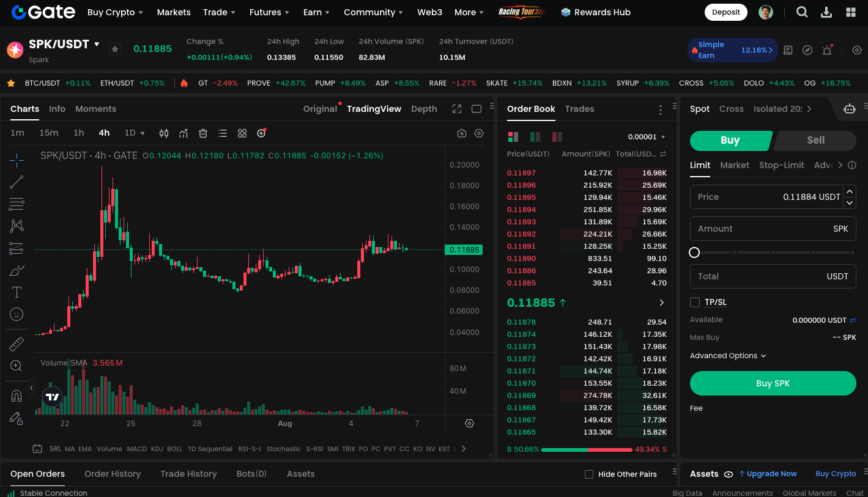Expand the chart to fullscreen
The width and height of the screenshot is (868, 497).
457,109
